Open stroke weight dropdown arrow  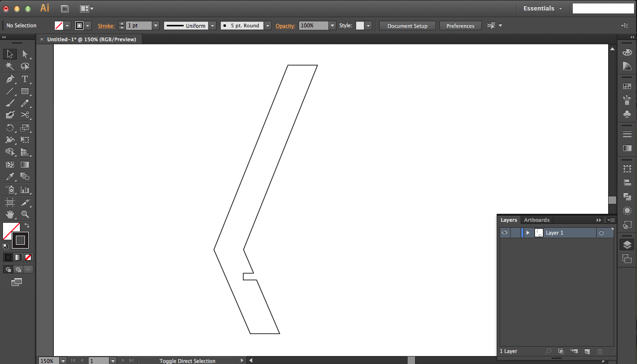coord(156,25)
